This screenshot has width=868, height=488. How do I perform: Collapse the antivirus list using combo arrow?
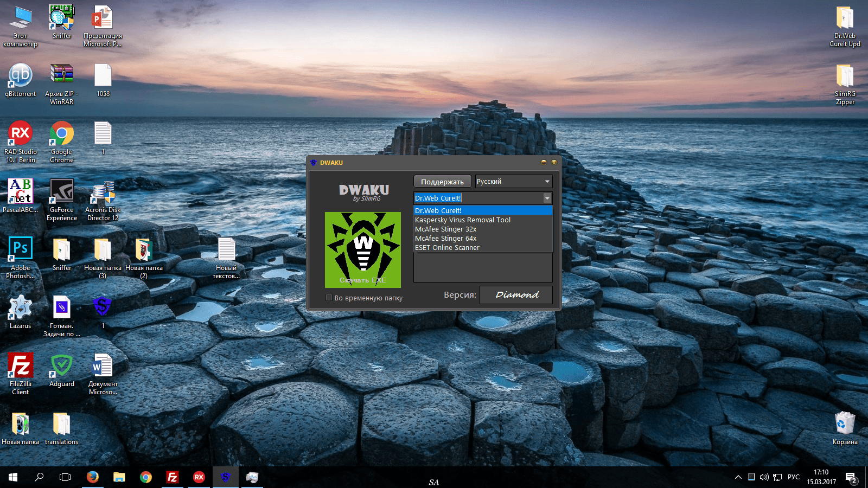[547, 198]
